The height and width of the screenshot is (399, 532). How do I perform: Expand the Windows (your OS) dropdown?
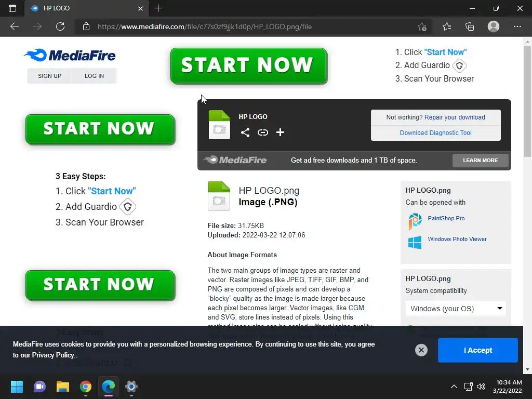click(456, 309)
